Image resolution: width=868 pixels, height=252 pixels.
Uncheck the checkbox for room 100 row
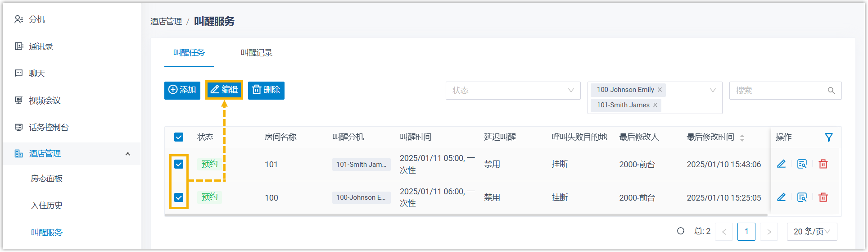[179, 197]
